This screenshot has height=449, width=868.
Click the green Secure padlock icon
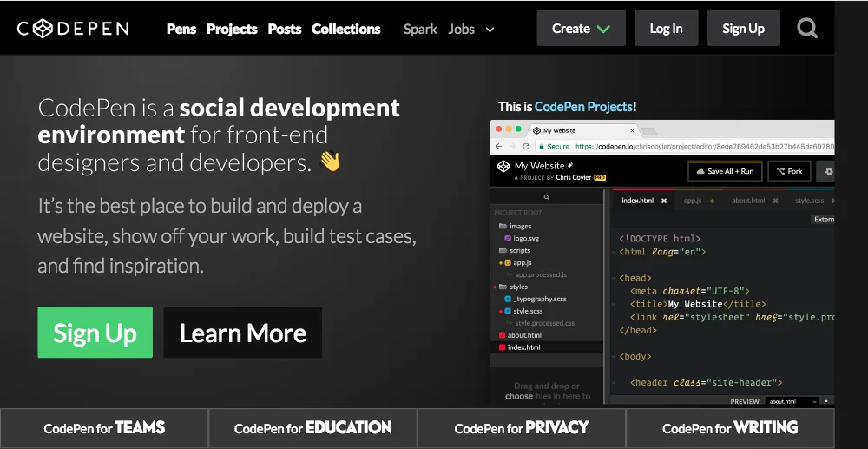click(542, 147)
